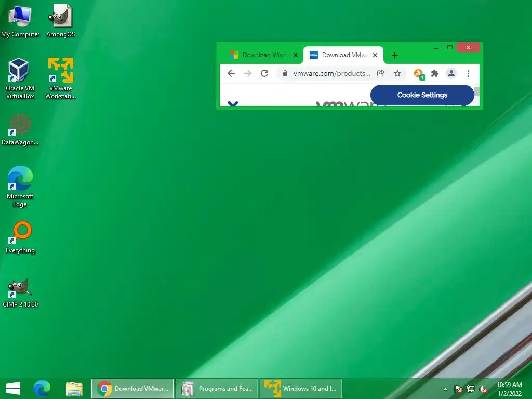The height and width of the screenshot is (399, 532).
Task: Launch Microsoft Edge from desktop
Action: click(20, 187)
